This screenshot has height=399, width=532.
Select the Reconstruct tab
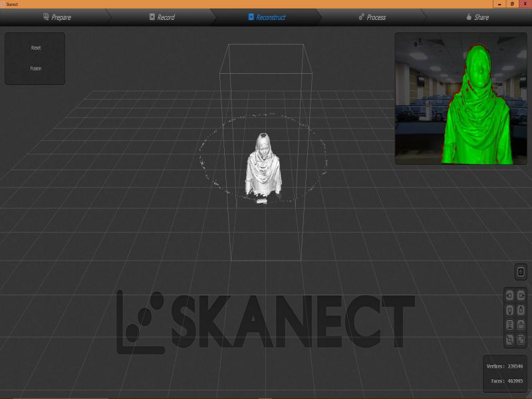[x=267, y=17]
